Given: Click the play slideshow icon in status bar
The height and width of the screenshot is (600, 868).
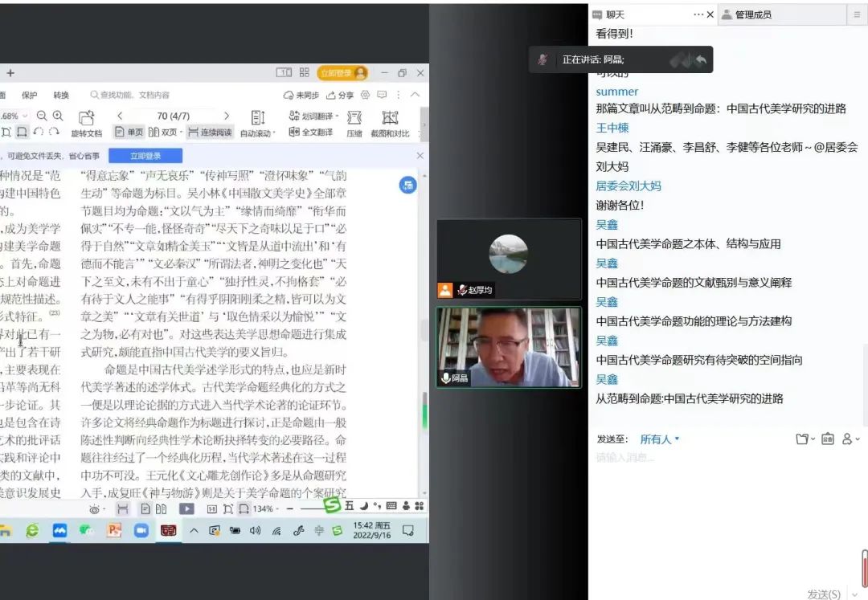Looking at the screenshot, I should click(x=186, y=508).
